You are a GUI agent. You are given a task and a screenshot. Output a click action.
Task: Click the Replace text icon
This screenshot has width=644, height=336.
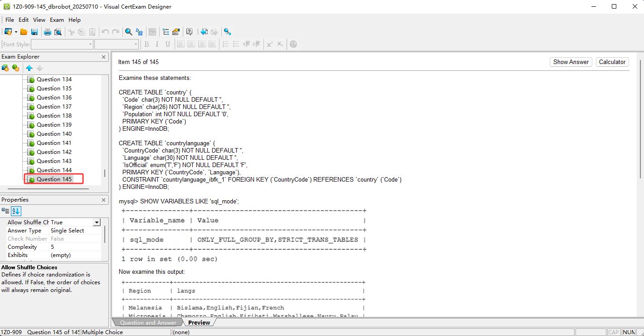click(x=139, y=32)
